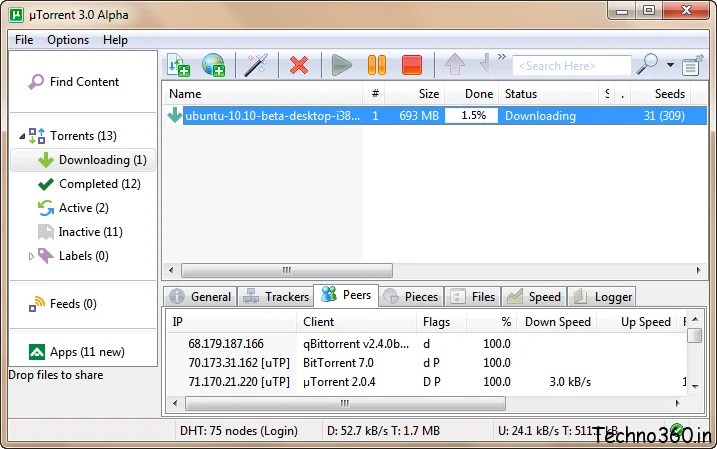Expand the Labels (0) tree node
The width and height of the screenshot is (717, 449).
click(x=31, y=256)
